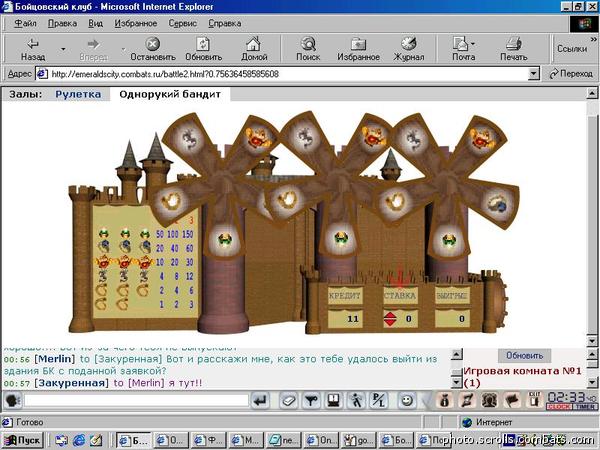Click the red Ставка bet up/down arrows
This screenshot has width=600, height=450.
[x=390, y=319]
